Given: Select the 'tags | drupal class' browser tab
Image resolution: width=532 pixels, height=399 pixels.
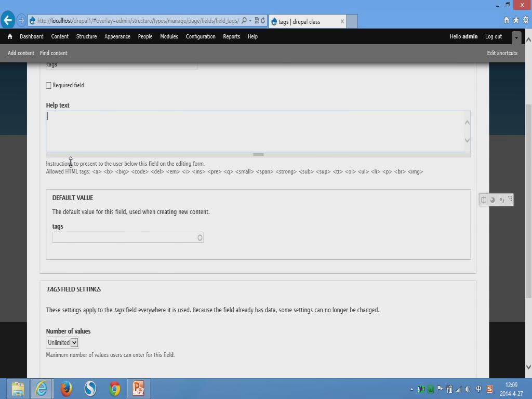Looking at the screenshot, I should pos(308,21).
